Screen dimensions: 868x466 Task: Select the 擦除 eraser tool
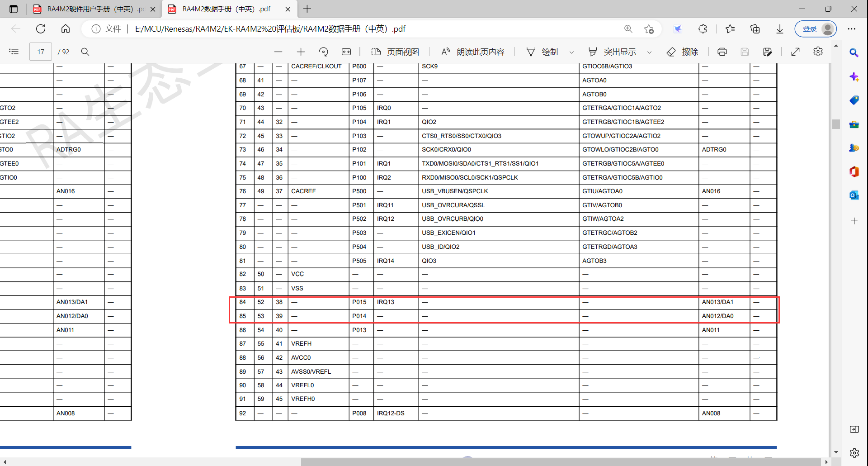(x=683, y=52)
